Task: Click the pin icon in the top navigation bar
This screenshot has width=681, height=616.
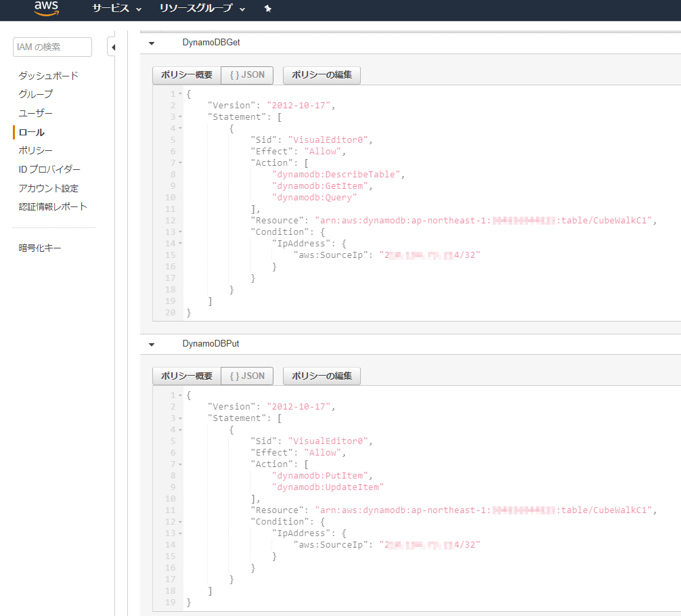Action: (x=267, y=9)
